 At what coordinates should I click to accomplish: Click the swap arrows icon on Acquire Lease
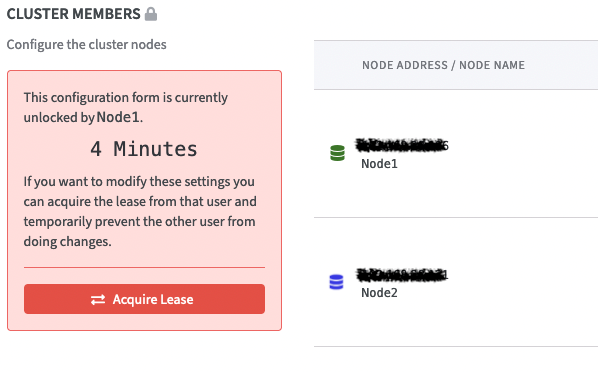(x=98, y=300)
